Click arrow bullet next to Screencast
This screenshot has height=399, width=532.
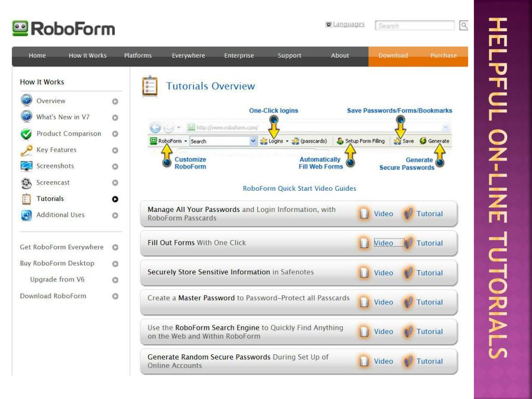pos(115,182)
